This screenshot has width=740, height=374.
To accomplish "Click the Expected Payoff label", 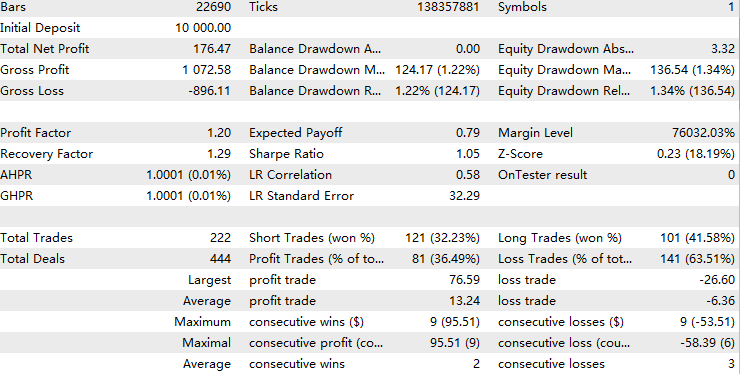I will coord(296,133).
